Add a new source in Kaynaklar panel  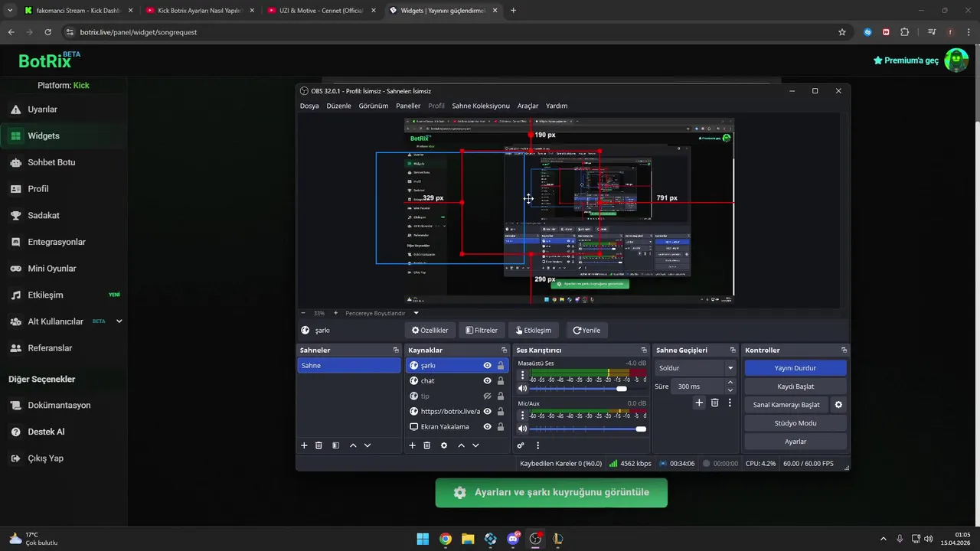pos(412,445)
